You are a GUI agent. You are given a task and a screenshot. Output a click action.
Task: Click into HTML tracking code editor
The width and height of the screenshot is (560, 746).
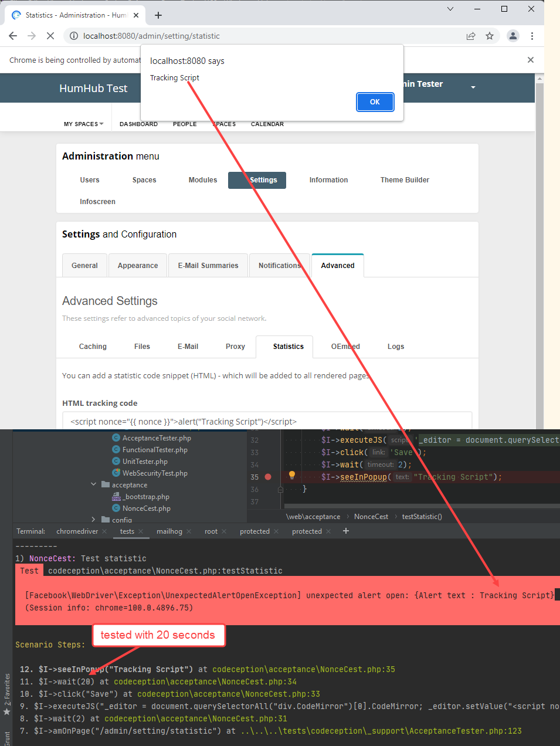[x=267, y=421]
